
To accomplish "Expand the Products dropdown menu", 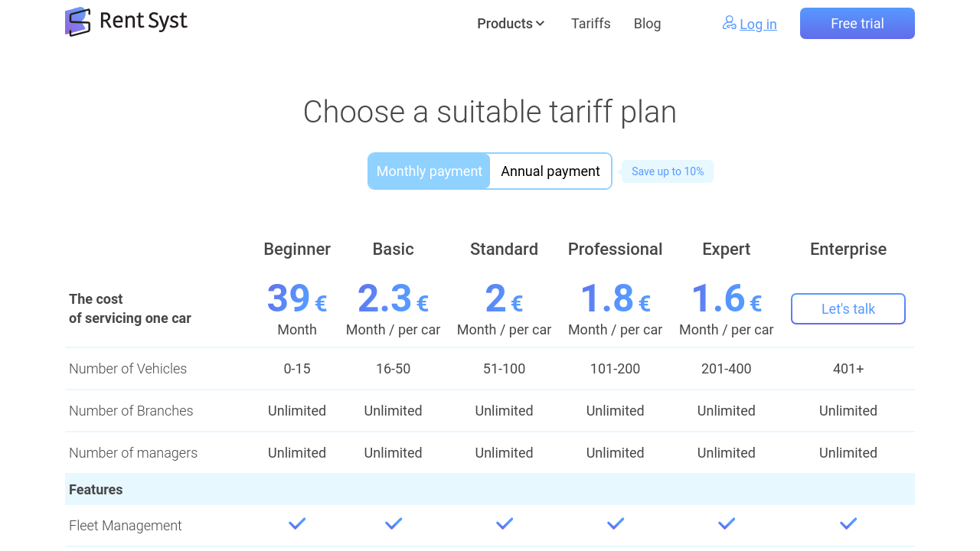I will [x=505, y=24].
